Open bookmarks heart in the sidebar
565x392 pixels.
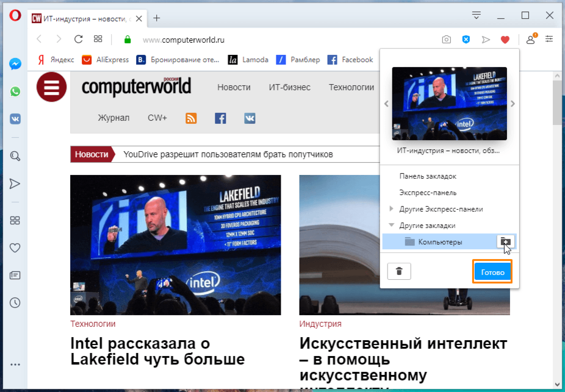click(15, 248)
